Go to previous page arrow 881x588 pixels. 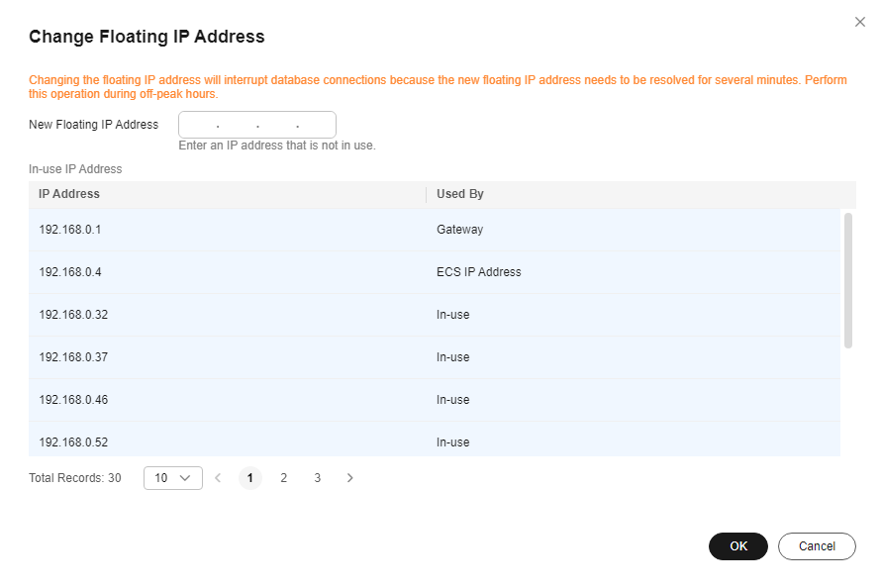[x=218, y=478]
